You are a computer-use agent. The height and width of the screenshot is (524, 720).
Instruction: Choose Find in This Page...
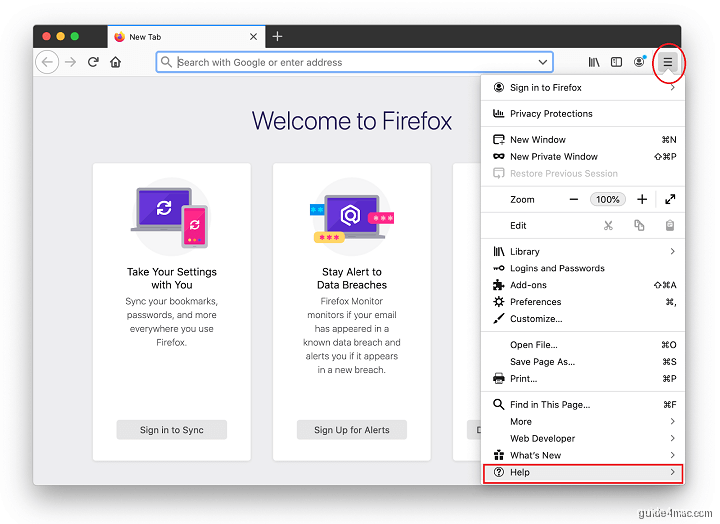pyautogui.click(x=583, y=405)
